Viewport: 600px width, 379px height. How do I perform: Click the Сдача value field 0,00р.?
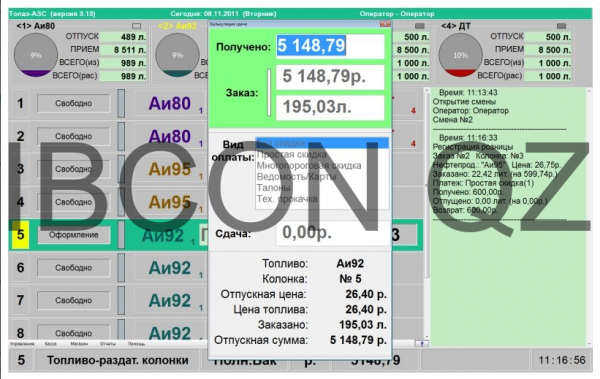(332, 233)
